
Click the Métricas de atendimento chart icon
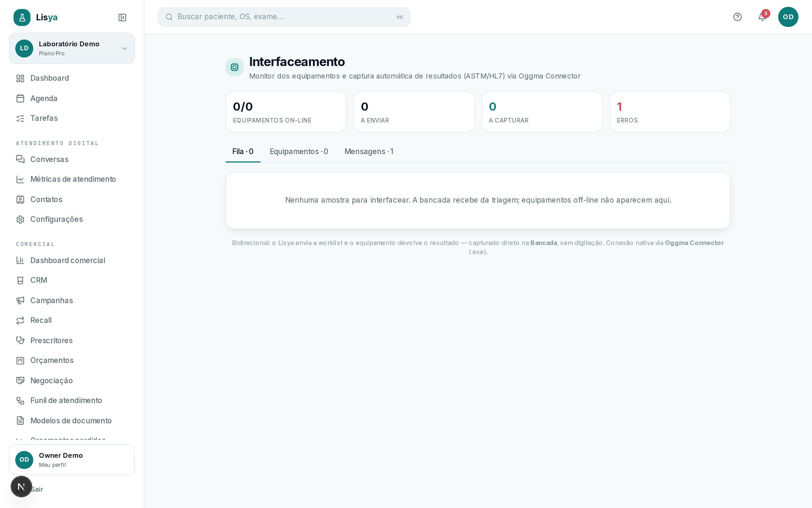(20, 179)
